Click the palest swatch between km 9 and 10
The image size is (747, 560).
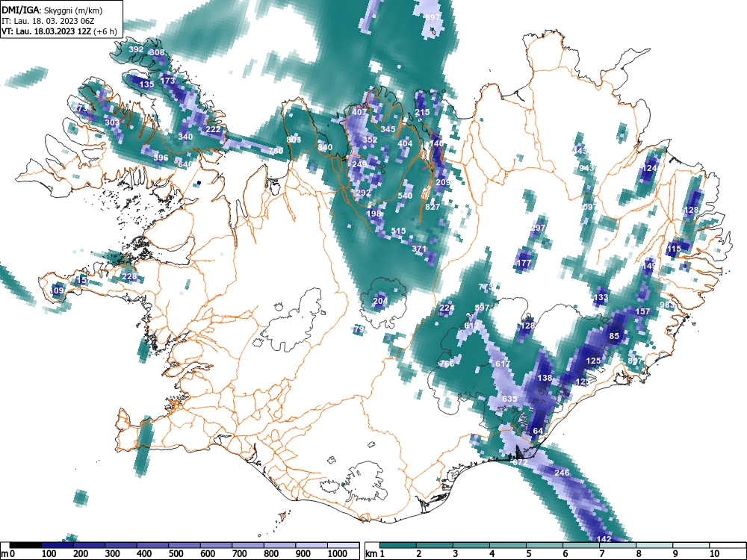point(691,545)
